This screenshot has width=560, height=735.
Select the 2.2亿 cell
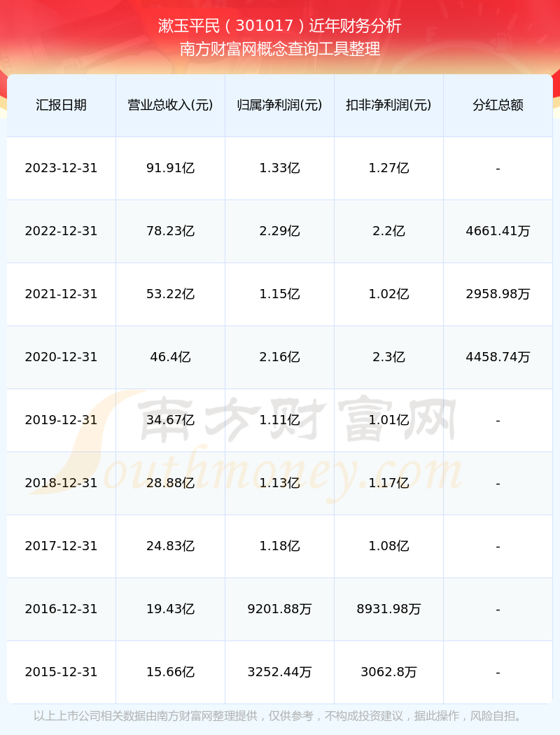click(x=389, y=231)
